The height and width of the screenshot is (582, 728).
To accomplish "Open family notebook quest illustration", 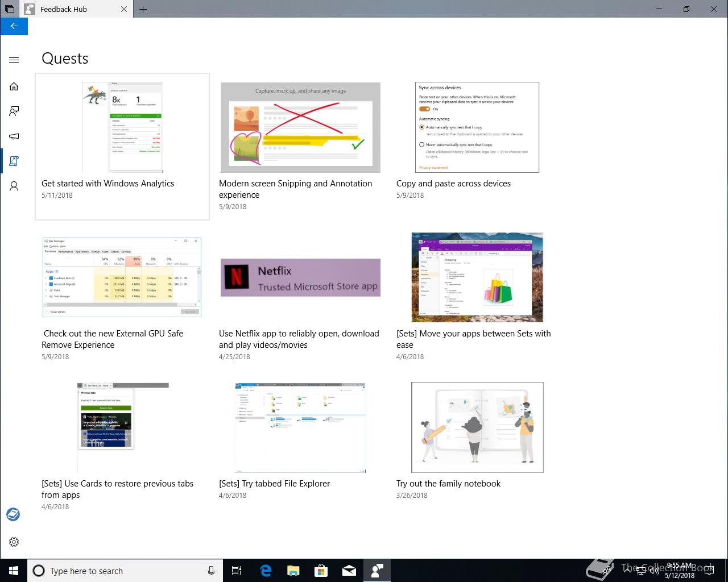I will coord(477,427).
